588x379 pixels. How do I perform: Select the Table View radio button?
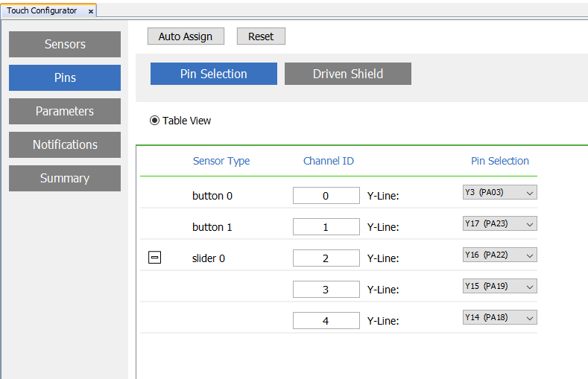155,121
